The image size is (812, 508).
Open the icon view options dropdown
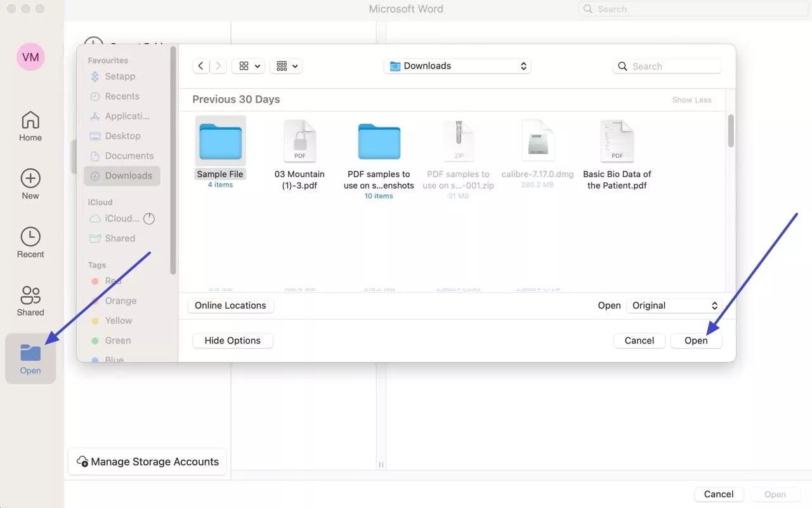coord(247,65)
